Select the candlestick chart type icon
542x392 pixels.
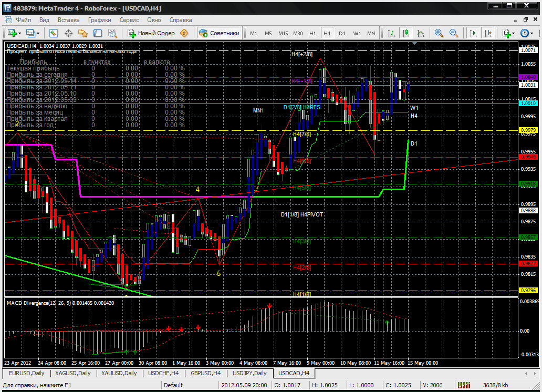tap(406, 33)
